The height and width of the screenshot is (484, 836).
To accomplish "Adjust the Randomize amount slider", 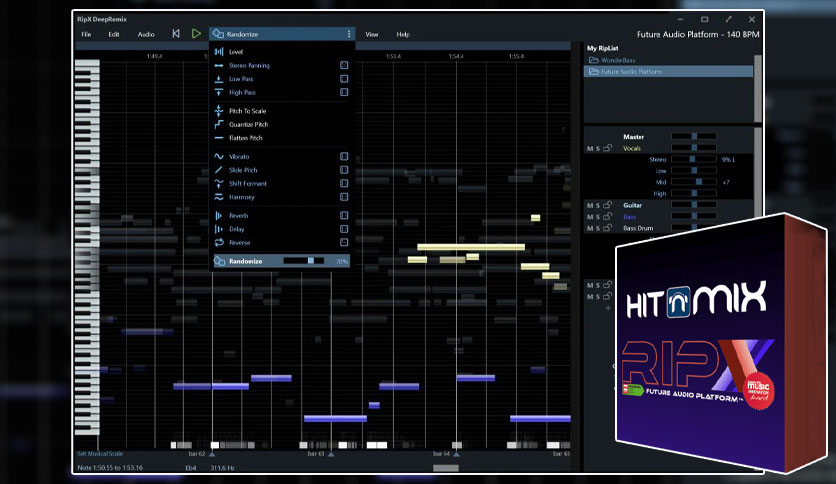I will pos(303,261).
